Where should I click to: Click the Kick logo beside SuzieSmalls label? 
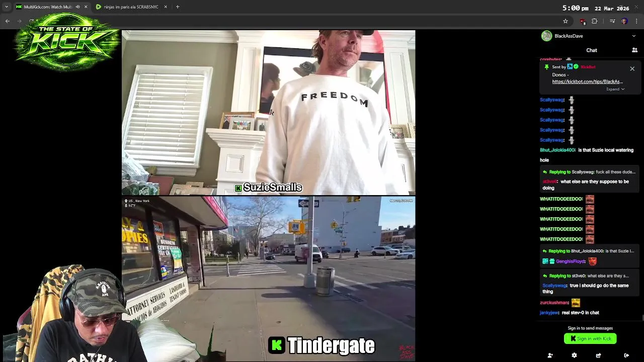(238, 188)
